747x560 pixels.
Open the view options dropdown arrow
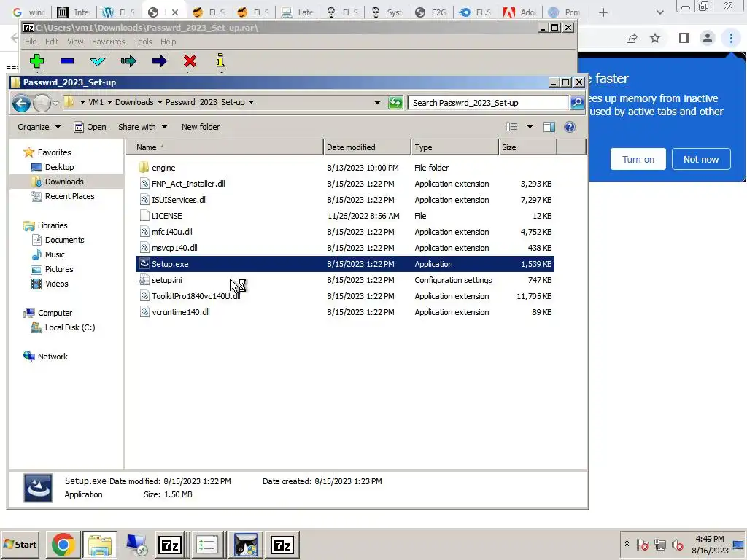[530, 127]
